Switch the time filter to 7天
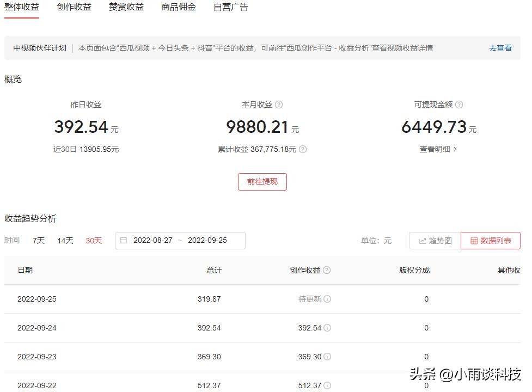 tap(38, 240)
